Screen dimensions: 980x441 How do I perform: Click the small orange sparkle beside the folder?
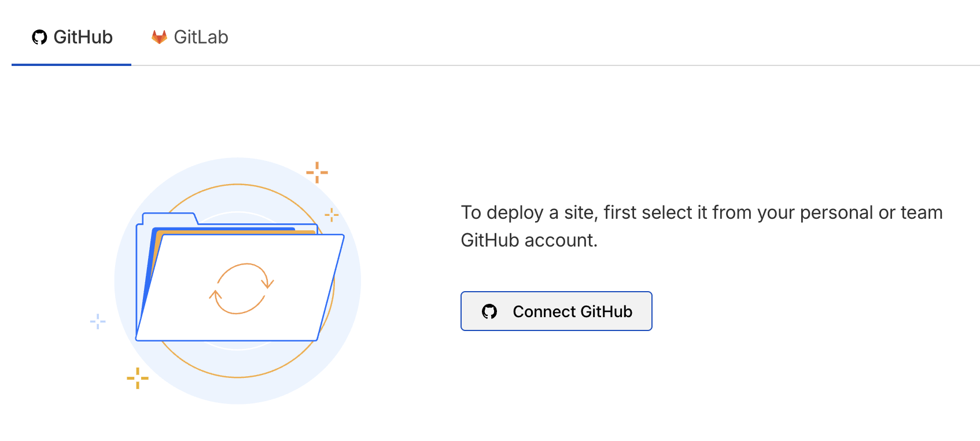click(331, 215)
